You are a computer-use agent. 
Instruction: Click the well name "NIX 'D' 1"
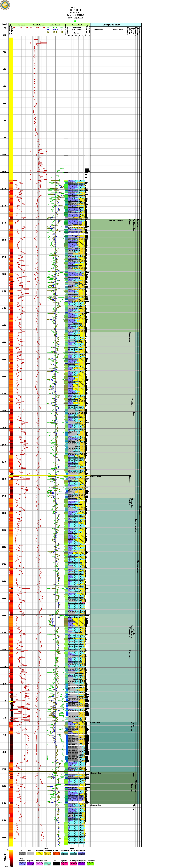click(75, 7)
